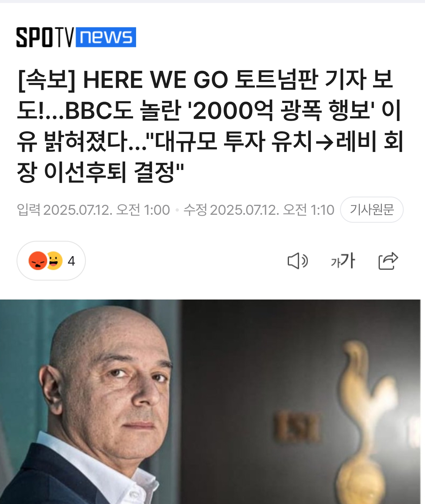
Task: Tap the SPOTV black logo text
Action: coord(45,37)
